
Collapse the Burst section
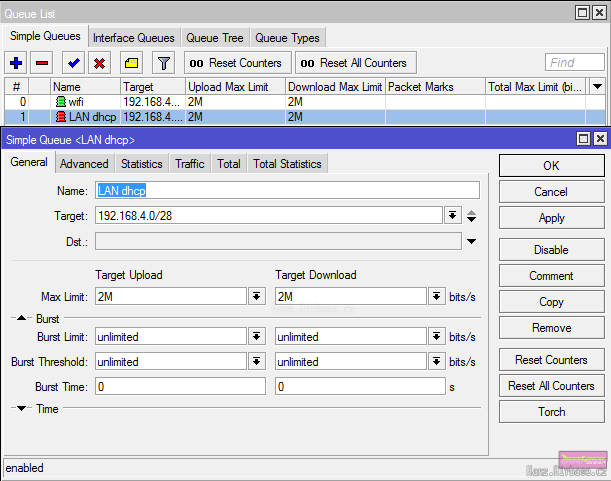21,318
